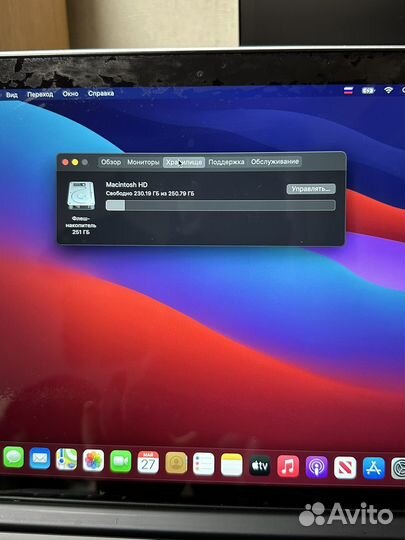The height and width of the screenshot is (540, 405).
Task: Open Maps in the Dock
Action: [x=66, y=459]
